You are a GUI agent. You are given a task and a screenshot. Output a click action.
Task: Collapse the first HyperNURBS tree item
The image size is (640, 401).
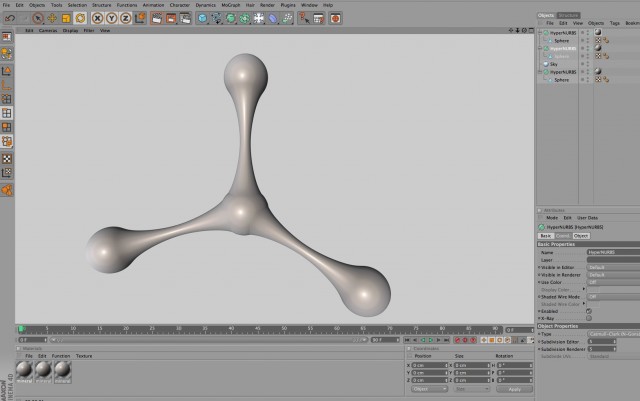[x=540, y=33]
